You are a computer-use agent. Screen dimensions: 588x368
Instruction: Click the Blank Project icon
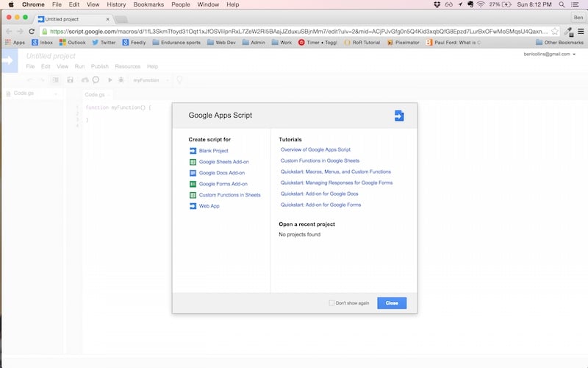pos(193,151)
